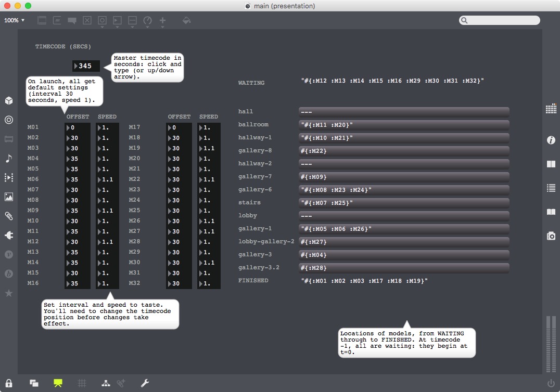
Task: Open the inspector info icon
Action: 551,140
